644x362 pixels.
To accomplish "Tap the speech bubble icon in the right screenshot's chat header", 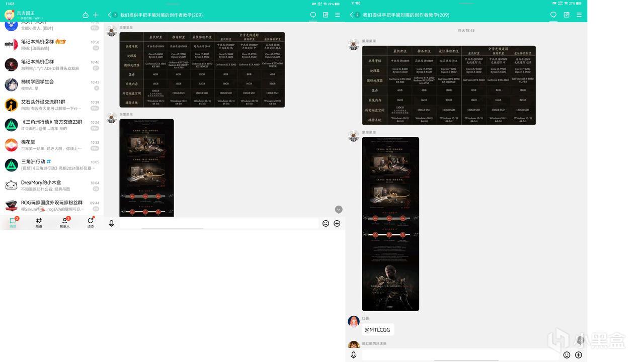I will click(x=553, y=15).
